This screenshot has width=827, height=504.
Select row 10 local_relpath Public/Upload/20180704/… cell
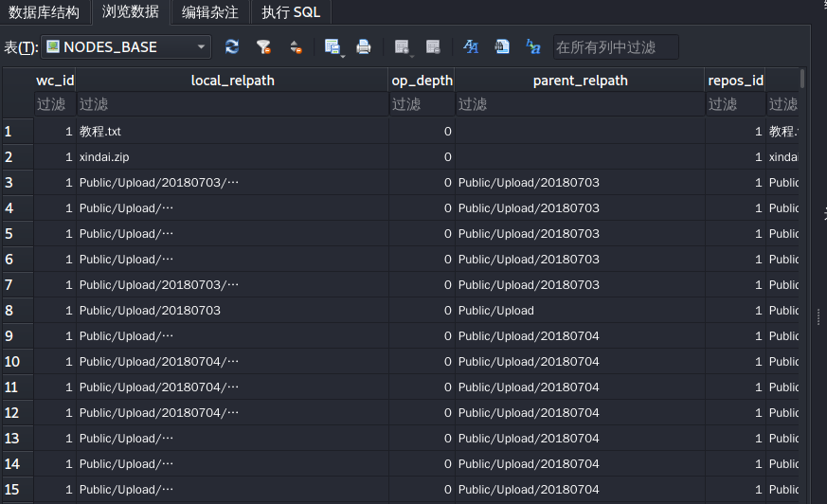point(233,362)
